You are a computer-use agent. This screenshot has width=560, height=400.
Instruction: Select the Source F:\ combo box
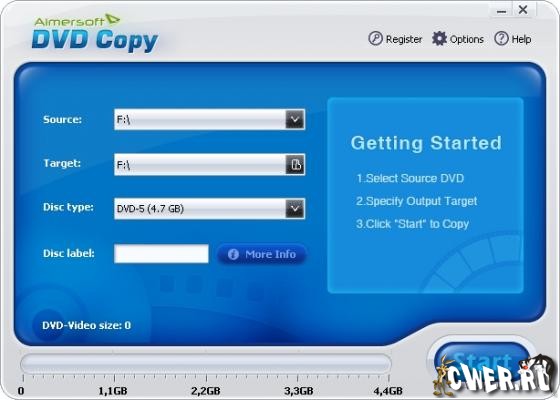209,119
